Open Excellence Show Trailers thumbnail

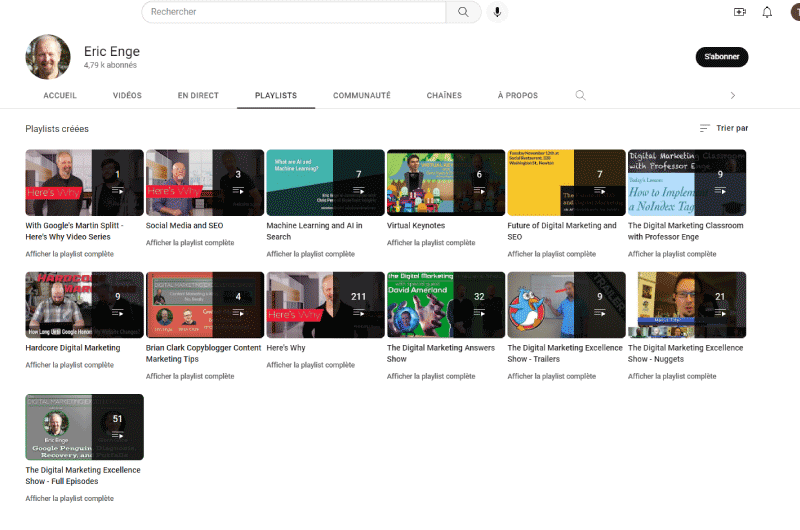(x=566, y=305)
